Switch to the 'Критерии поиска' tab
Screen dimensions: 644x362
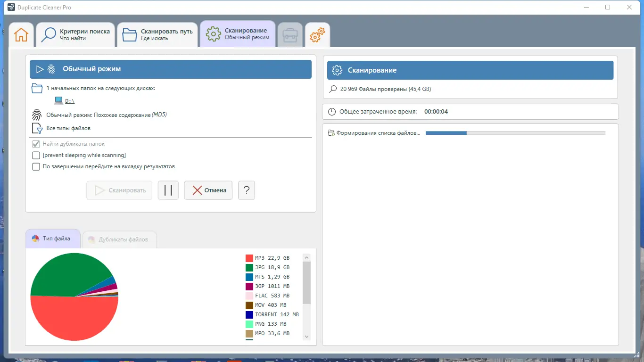click(x=76, y=35)
